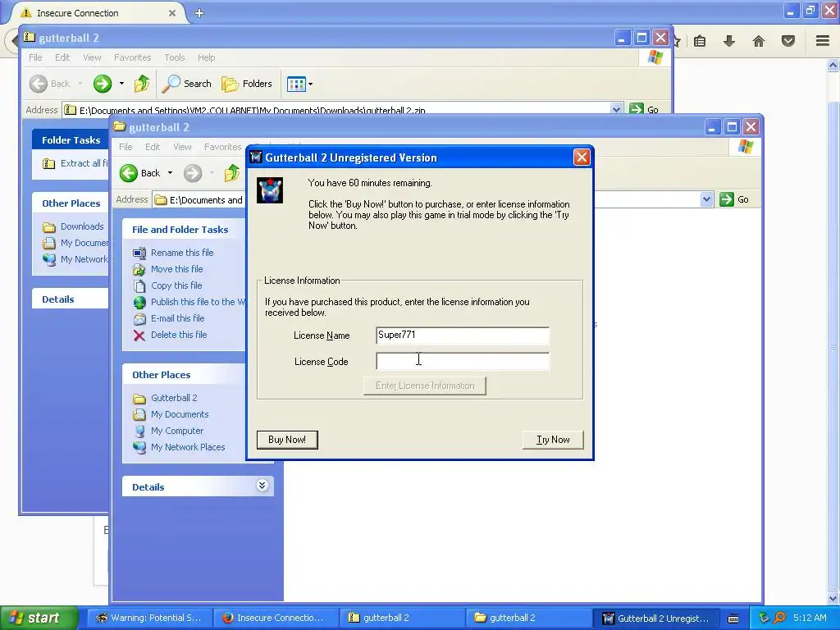
Task: Click Firefox downloads arrow icon
Action: (x=729, y=41)
